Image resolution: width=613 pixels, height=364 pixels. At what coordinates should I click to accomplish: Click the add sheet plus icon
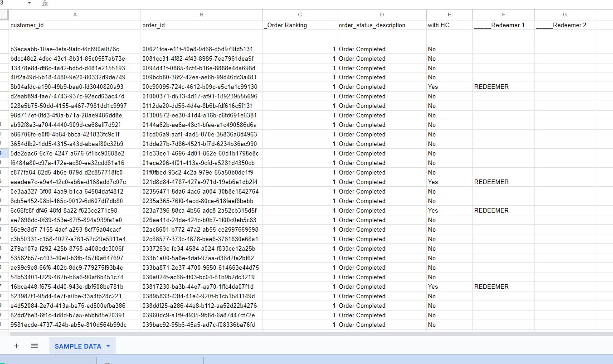[x=16, y=346]
